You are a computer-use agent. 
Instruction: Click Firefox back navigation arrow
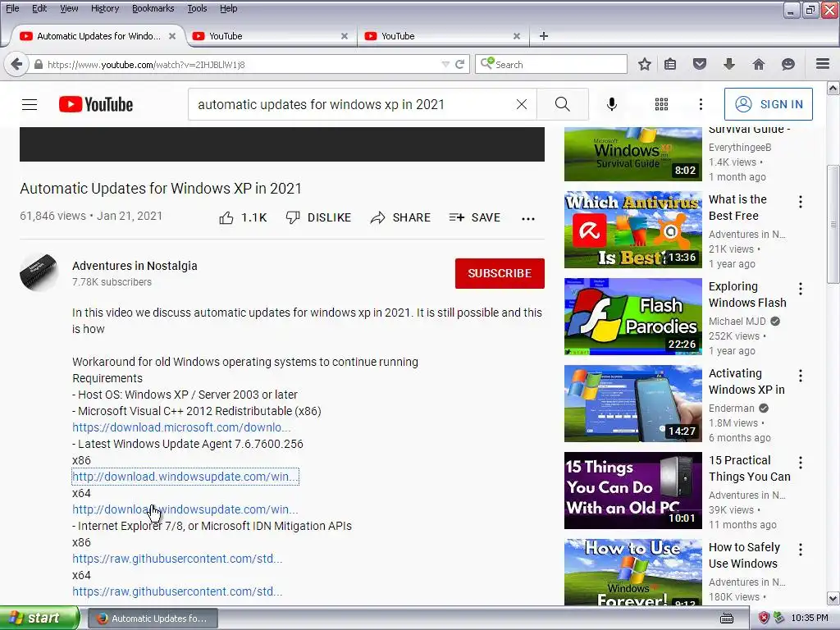point(16,64)
